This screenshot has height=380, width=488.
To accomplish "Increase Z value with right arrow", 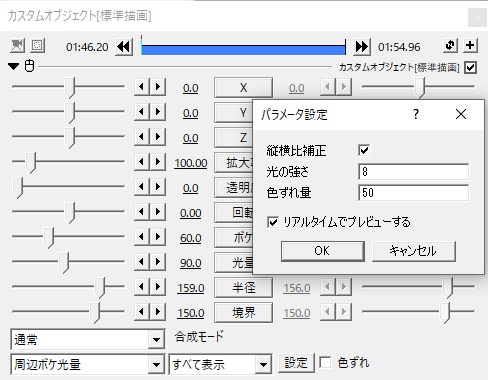I will click(157, 137).
